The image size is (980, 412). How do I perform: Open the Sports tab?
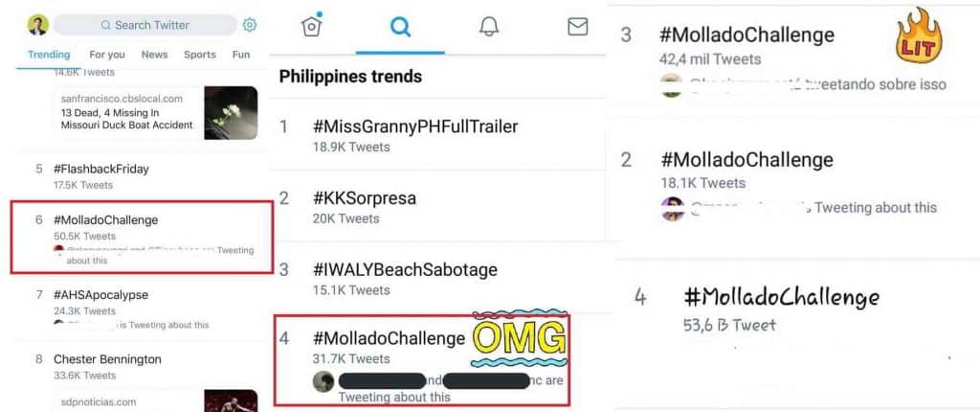(200, 55)
